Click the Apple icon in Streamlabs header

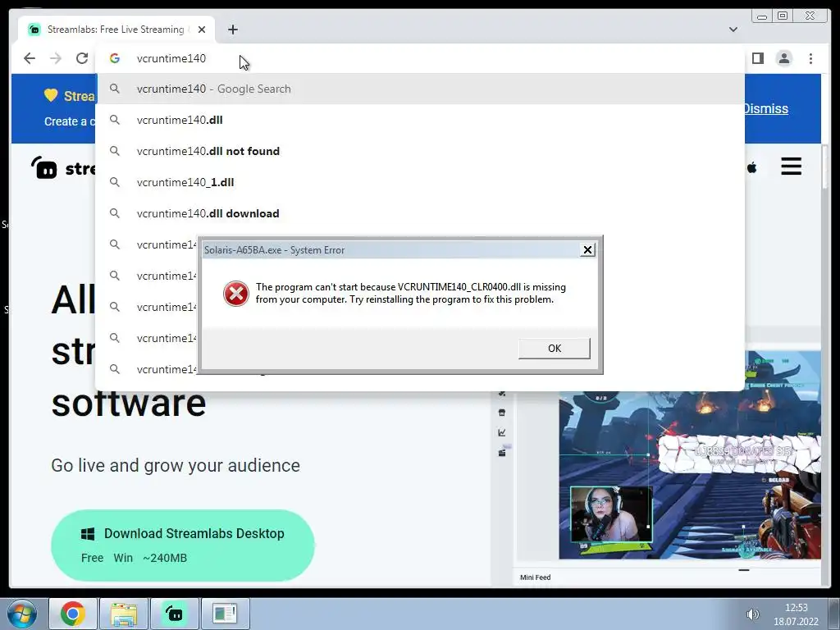(752, 167)
